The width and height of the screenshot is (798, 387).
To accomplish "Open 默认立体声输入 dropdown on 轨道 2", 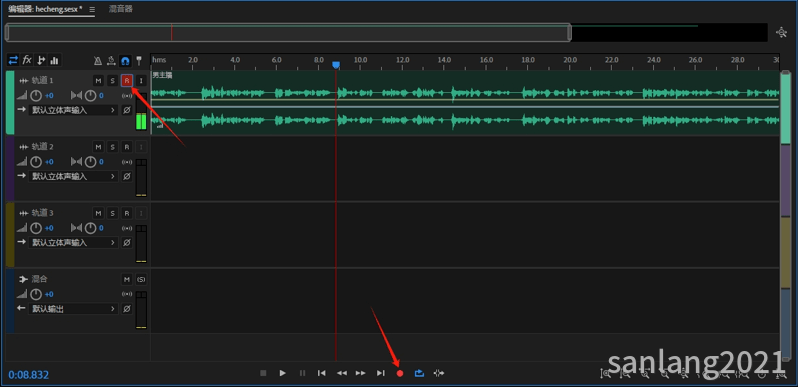I will 73,176.
